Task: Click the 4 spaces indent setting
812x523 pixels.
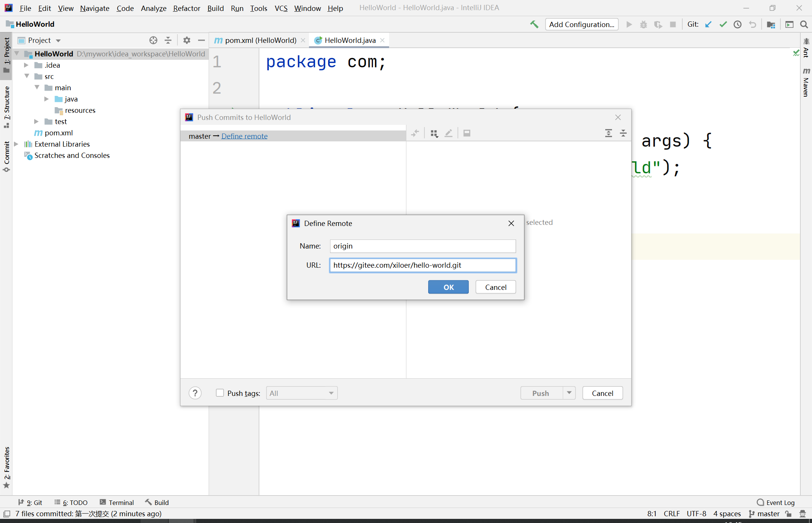Action: click(727, 514)
